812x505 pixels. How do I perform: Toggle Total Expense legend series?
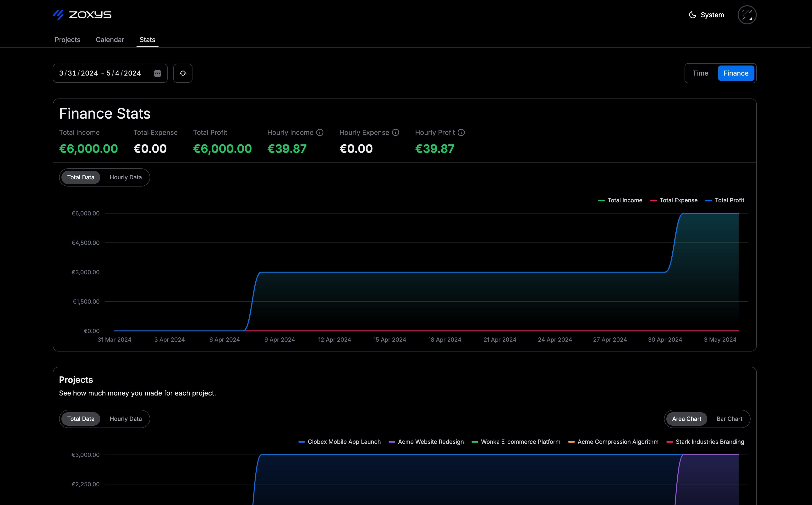(x=674, y=200)
